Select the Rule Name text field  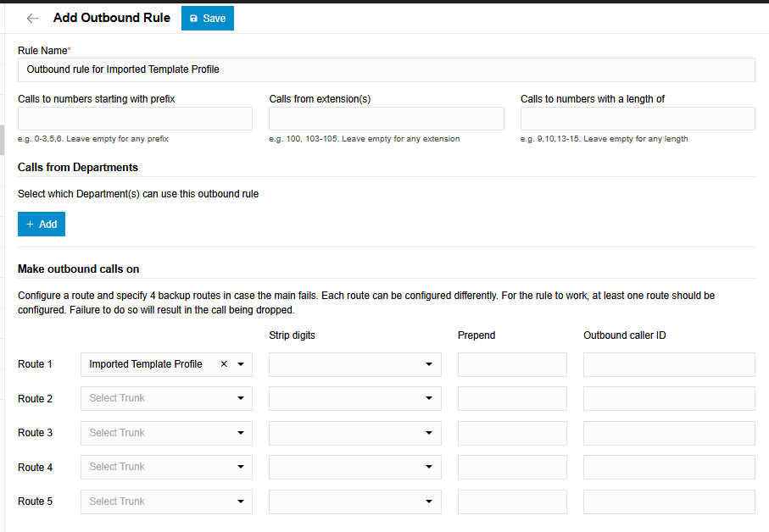[x=384, y=69]
